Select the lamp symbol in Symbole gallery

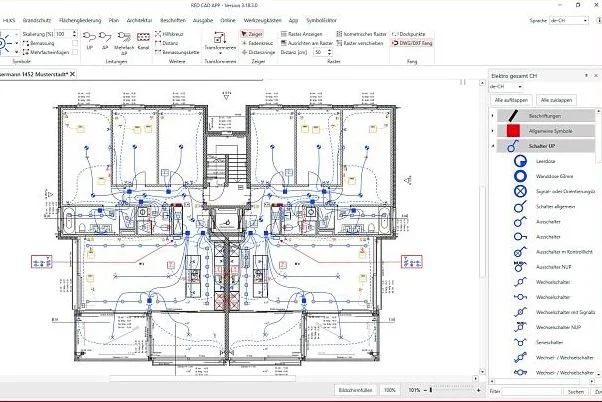click(4, 43)
